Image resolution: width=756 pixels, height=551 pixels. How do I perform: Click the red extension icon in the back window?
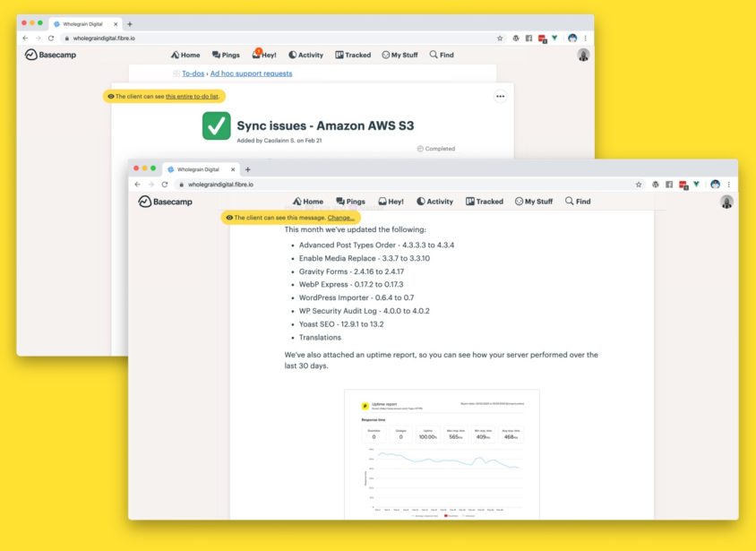pos(543,39)
